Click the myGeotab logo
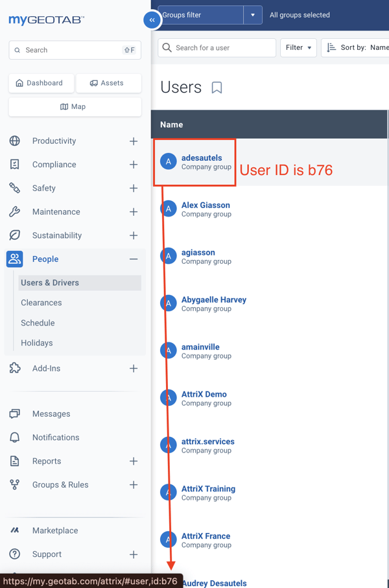Image resolution: width=389 pixels, height=588 pixels. pyautogui.click(x=47, y=19)
